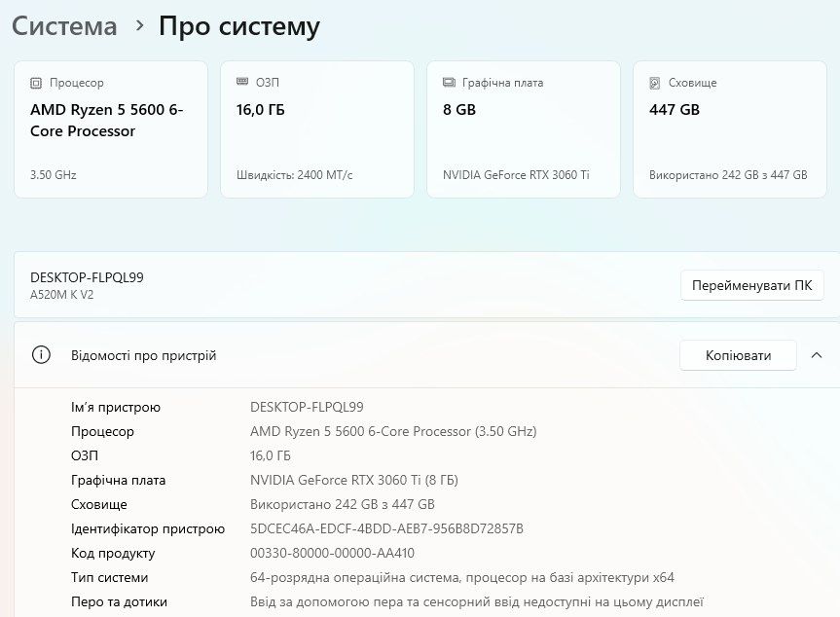Go back to Система breadcrumb
Screen dimensions: 840x617
[64, 25]
